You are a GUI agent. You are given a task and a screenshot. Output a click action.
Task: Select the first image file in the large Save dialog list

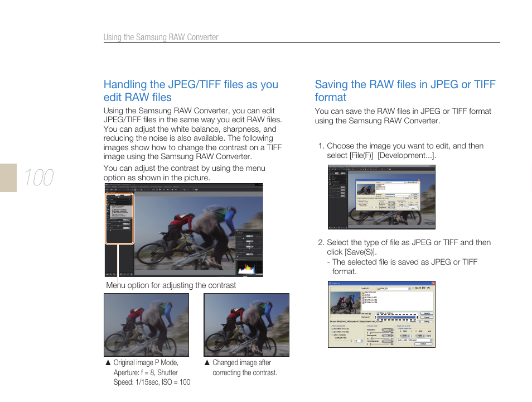[x=370, y=298]
